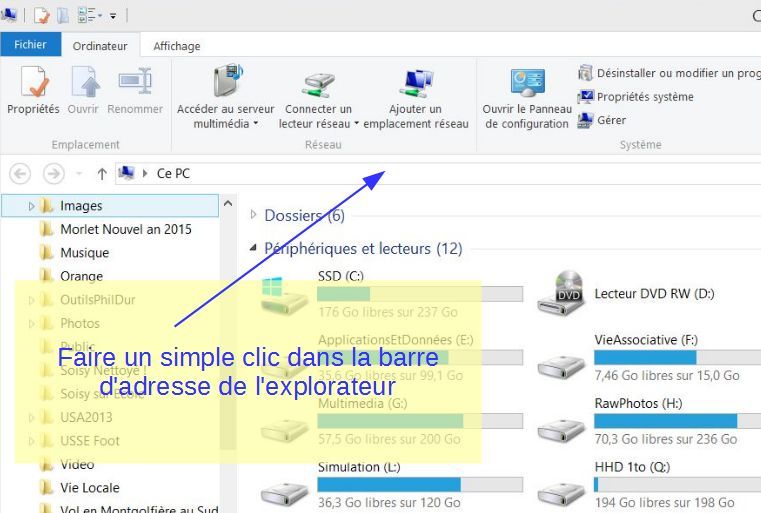Click the VieAssociative (F:) drive icon
761x513 pixels.
(561, 367)
